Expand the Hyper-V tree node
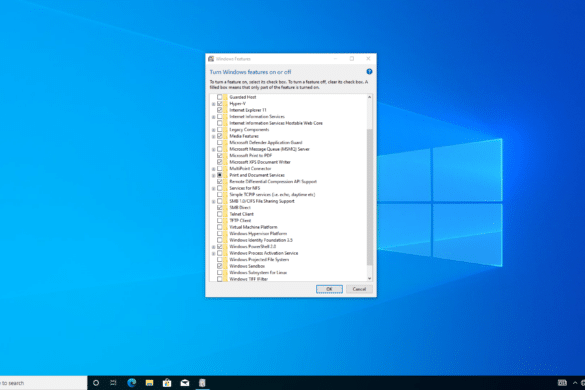This screenshot has width=585, height=390. tap(213, 104)
